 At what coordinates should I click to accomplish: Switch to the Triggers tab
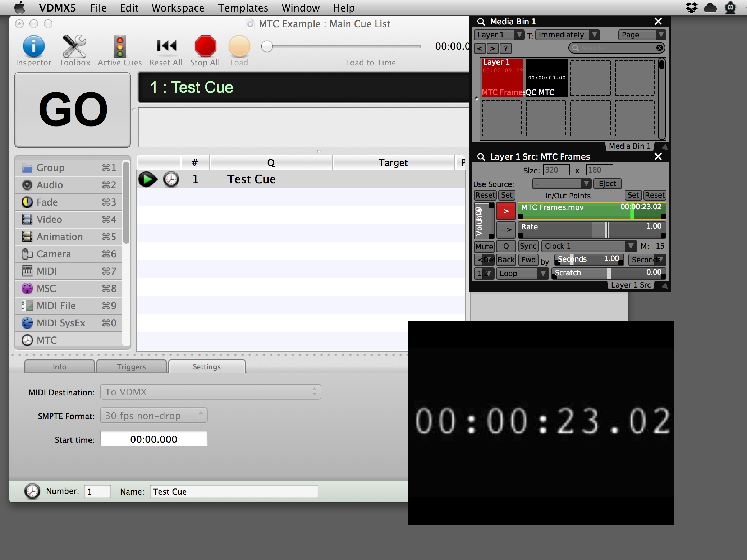coord(131,367)
